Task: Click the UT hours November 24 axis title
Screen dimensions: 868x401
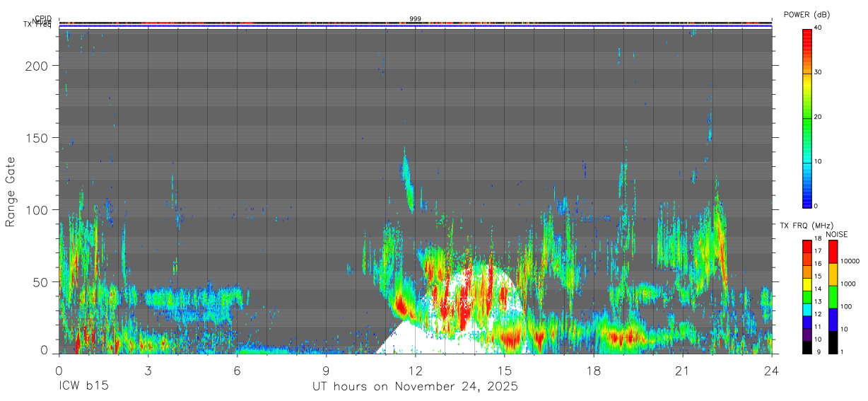Action: click(x=415, y=387)
